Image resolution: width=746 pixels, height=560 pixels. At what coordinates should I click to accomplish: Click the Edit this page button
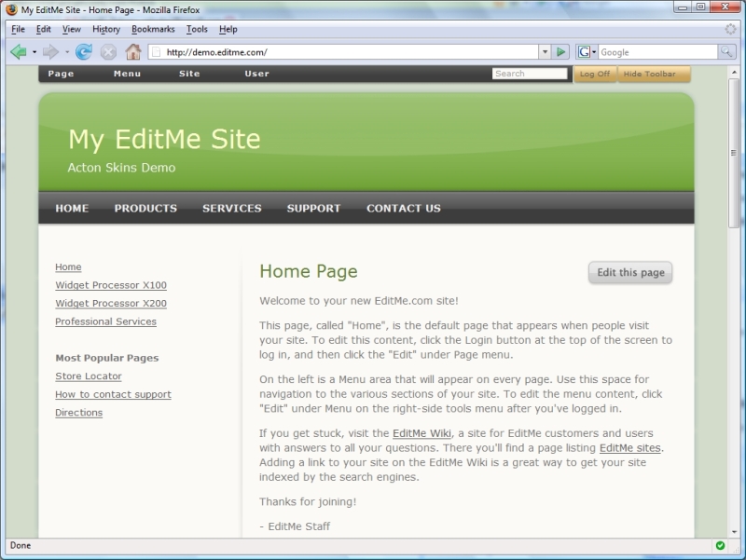point(630,272)
